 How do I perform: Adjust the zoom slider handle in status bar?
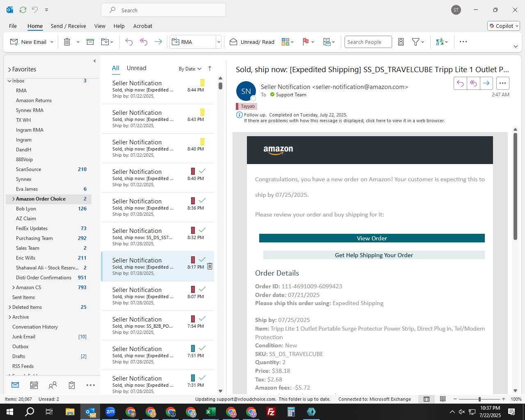point(479,399)
